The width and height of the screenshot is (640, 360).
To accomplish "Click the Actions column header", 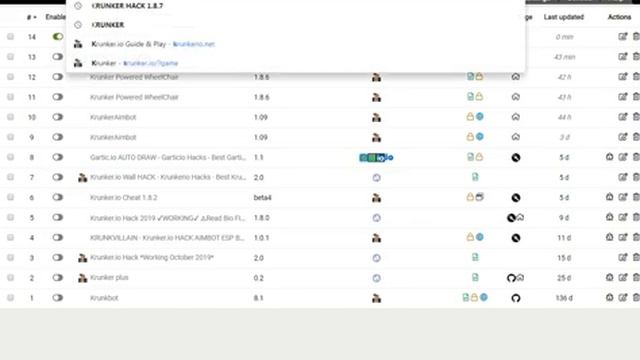I will pyautogui.click(x=619, y=17).
